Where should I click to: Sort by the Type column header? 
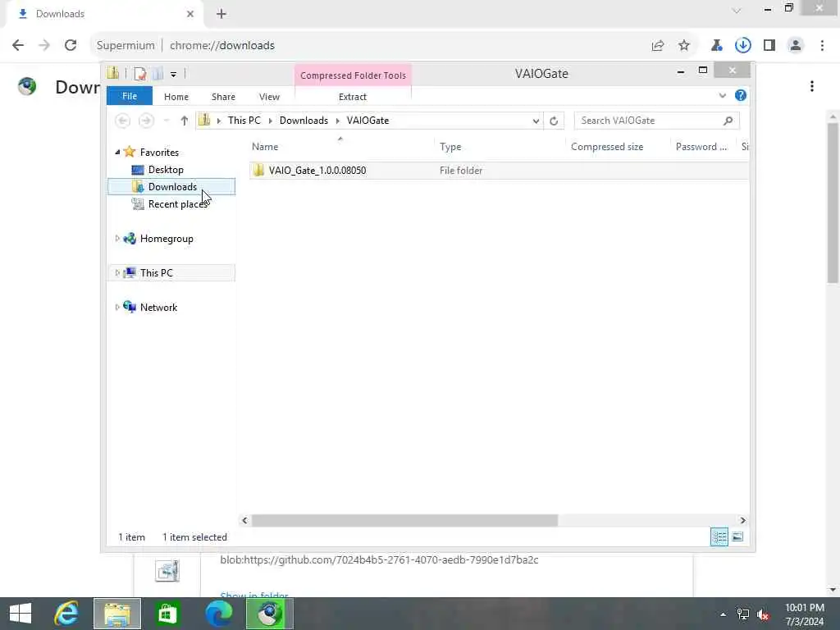click(x=450, y=147)
